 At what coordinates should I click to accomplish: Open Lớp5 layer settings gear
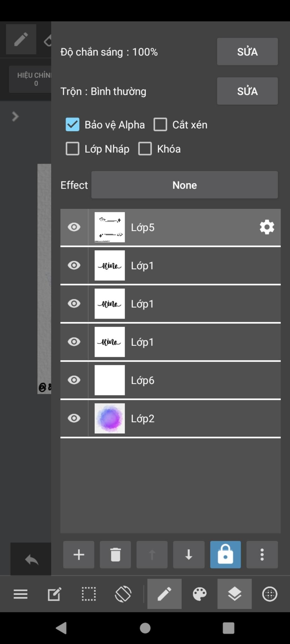[267, 227]
